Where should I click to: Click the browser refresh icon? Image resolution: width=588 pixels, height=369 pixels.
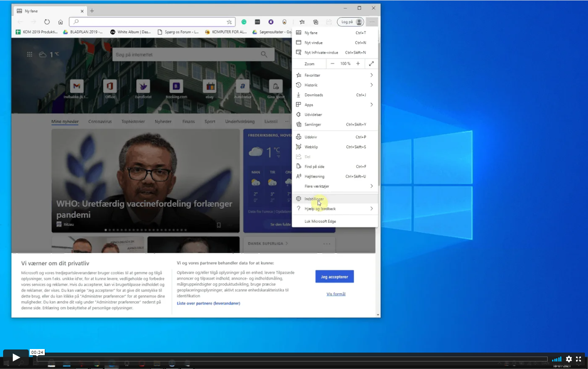[x=47, y=22]
